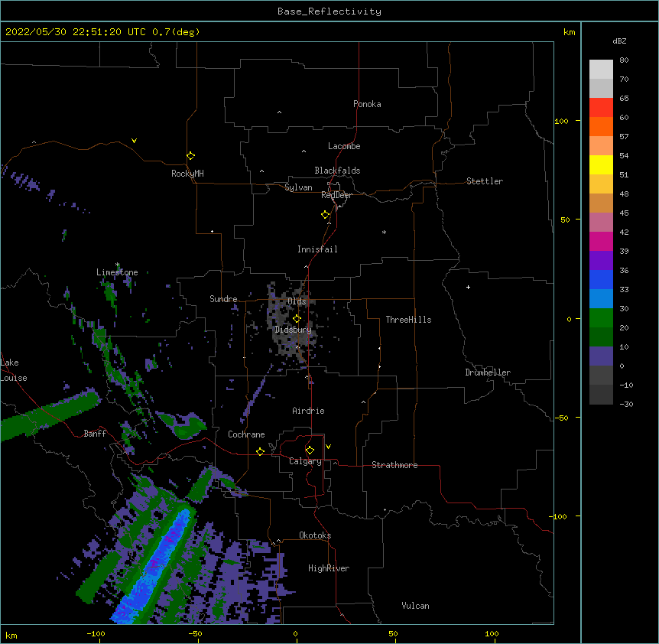Click the Innisfail town label
The image size is (659, 644).
tap(317, 249)
